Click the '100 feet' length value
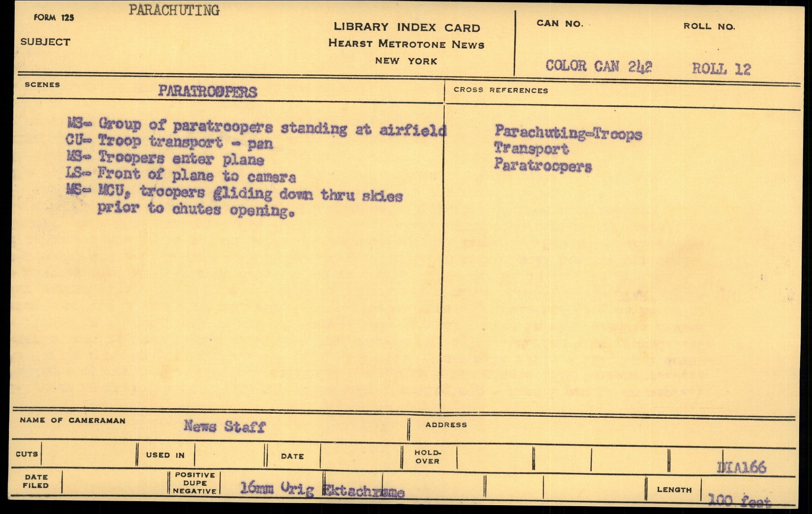The width and height of the screenshot is (812, 514). point(739,501)
